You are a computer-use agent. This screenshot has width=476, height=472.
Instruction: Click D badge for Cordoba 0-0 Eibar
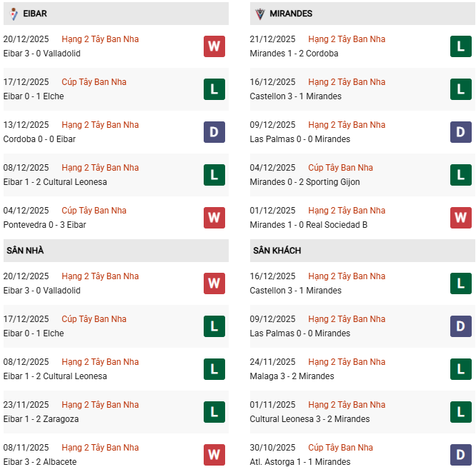pos(214,132)
